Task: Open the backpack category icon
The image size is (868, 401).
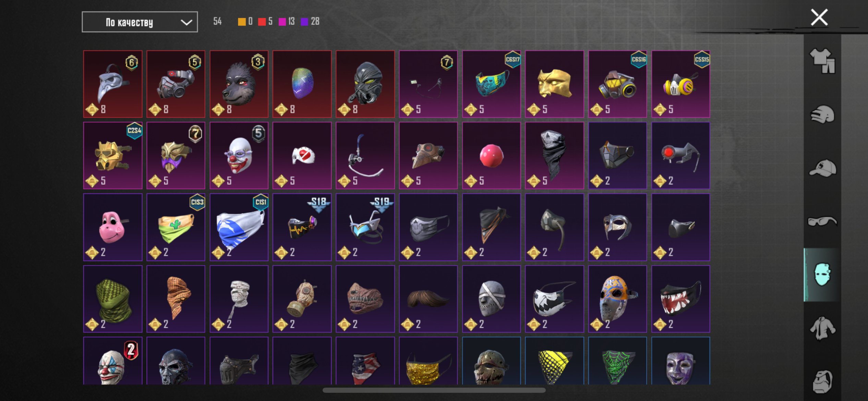Action: (x=822, y=381)
